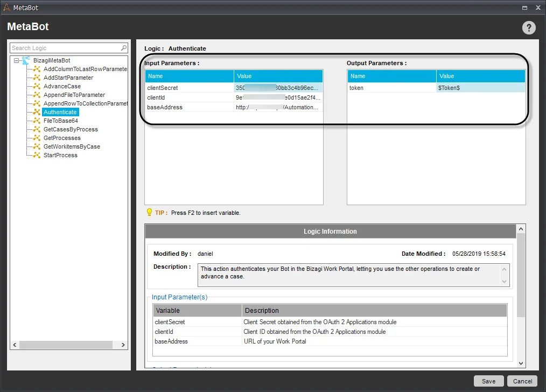546x392 pixels.
Task: Click the baseAddress input name cell
Action: coord(190,107)
